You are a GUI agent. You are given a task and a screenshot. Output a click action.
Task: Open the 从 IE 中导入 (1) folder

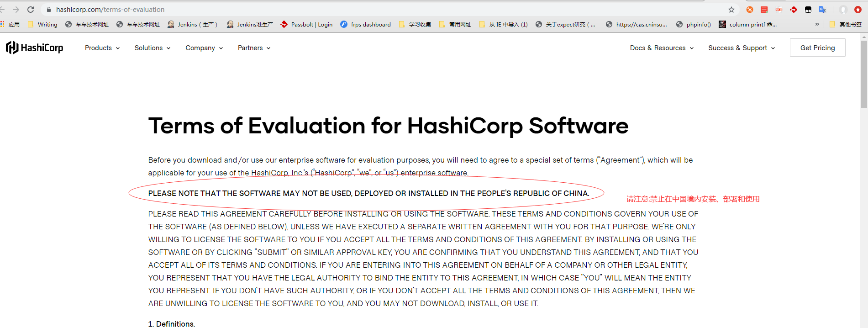pyautogui.click(x=503, y=24)
